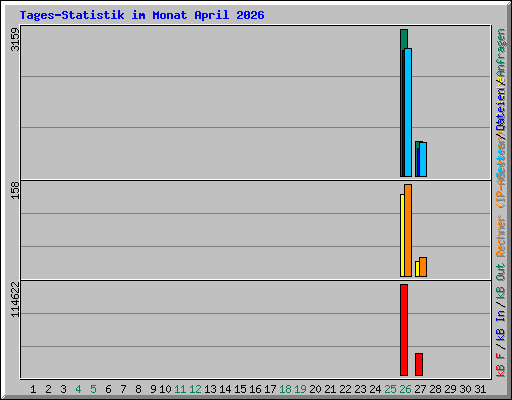512x400 pixels.
Task: Click green day label 4 on the x-axis
Action: coord(78,389)
